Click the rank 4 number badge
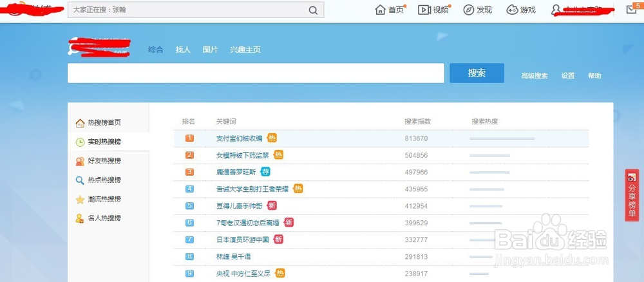This screenshot has width=644, height=282. tap(189, 189)
